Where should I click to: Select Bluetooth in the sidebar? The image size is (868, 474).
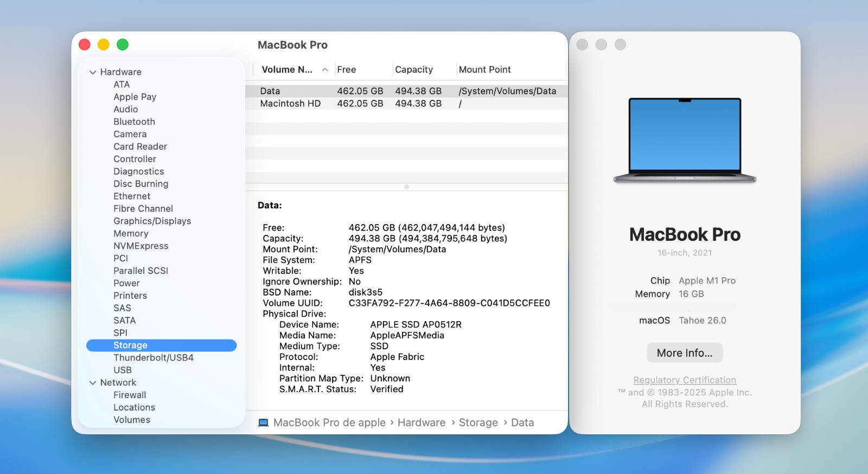[x=134, y=122]
